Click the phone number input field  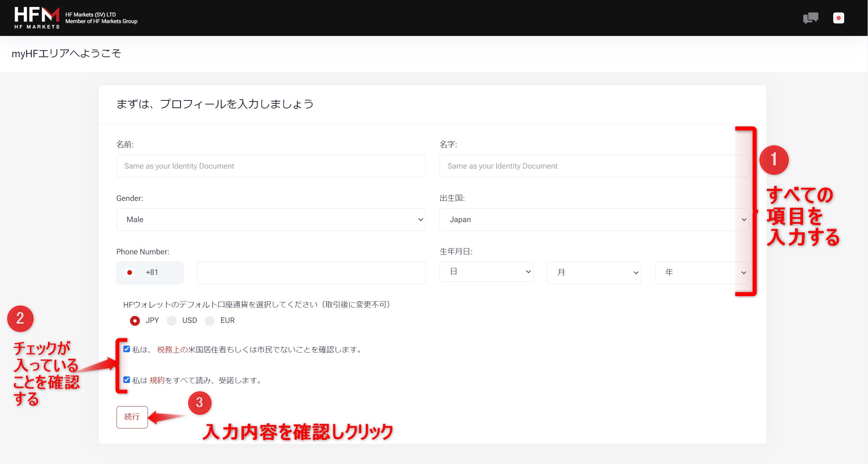(311, 272)
